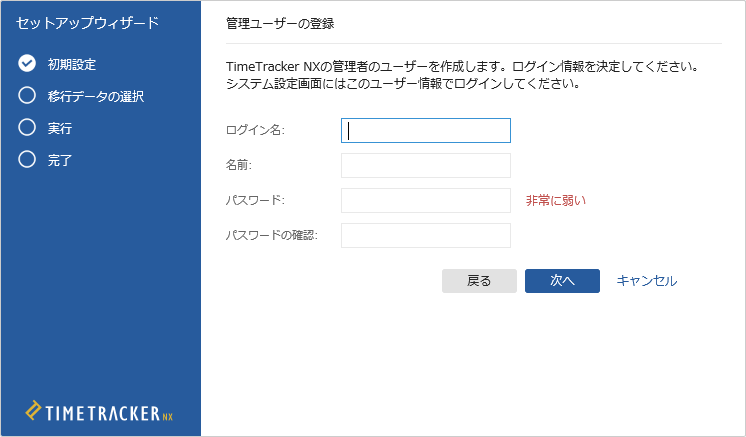
Task: Click the TimeTracker NX logo icon
Action: [34, 411]
